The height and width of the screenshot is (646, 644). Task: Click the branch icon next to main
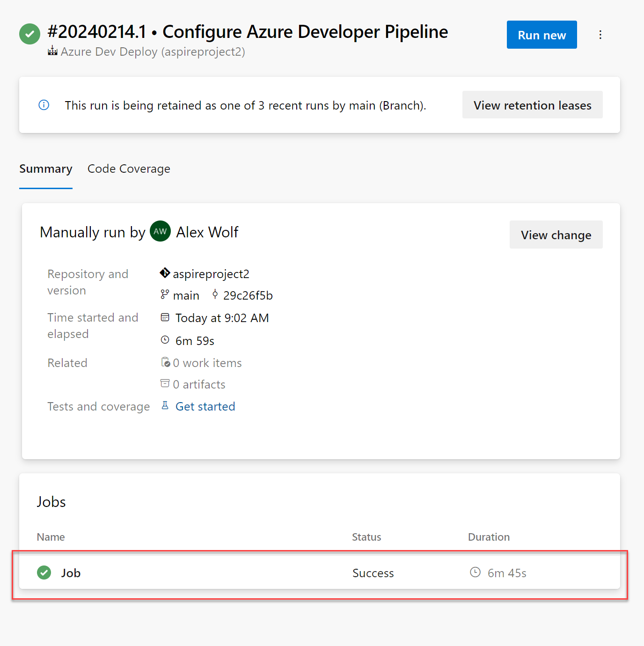pos(164,294)
